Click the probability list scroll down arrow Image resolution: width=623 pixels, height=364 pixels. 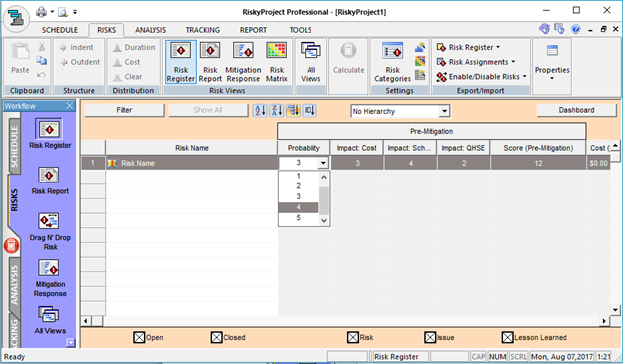pos(324,221)
